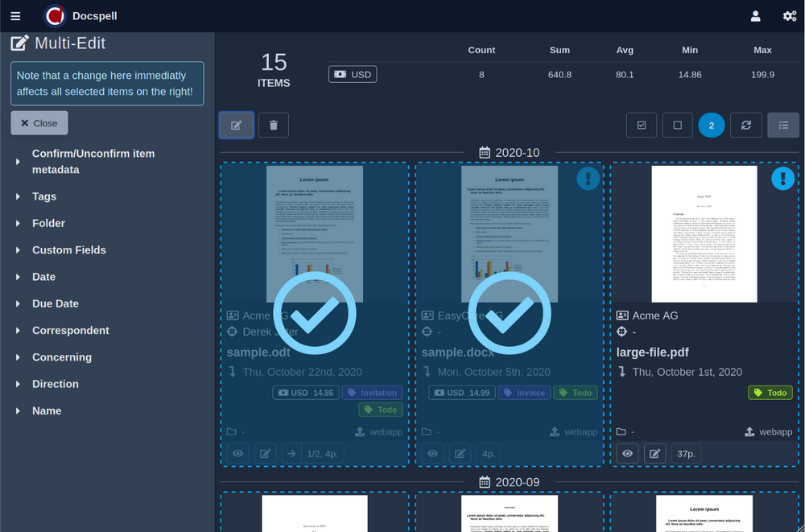Expand the Tags section
The image size is (805, 532).
(x=44, y=196)
